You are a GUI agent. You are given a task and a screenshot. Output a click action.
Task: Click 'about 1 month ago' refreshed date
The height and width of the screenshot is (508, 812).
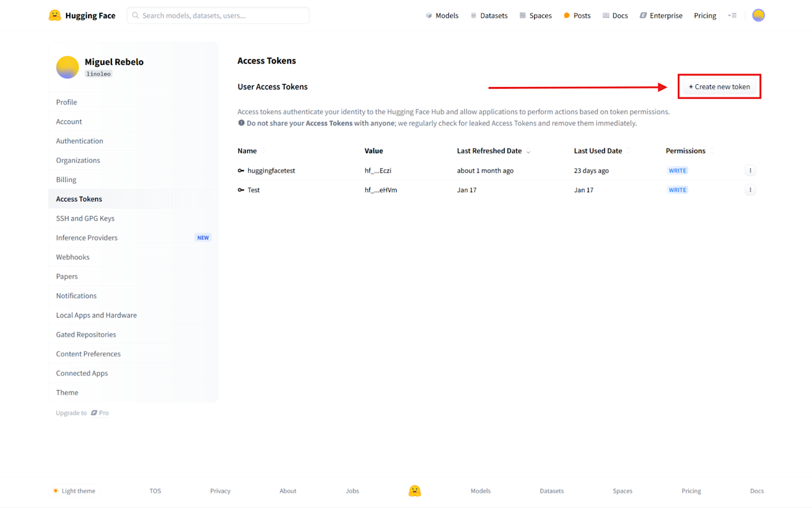(485, 171)
